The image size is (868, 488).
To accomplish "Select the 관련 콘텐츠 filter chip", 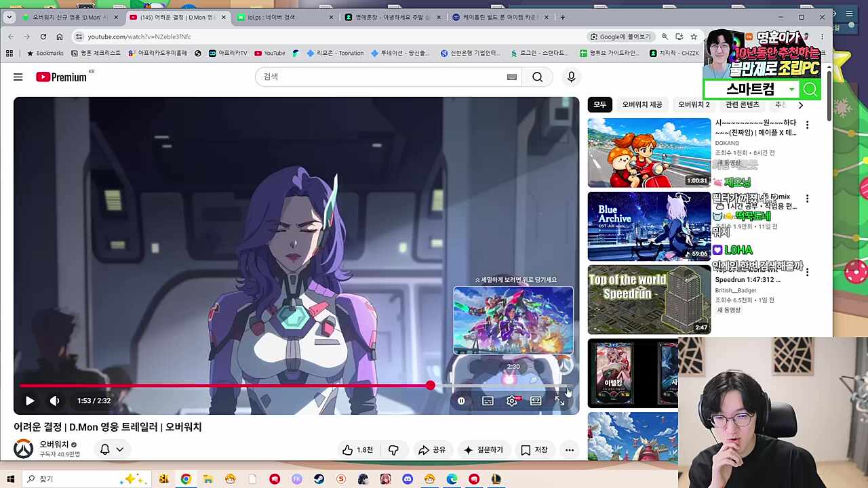I will (743, 104).
